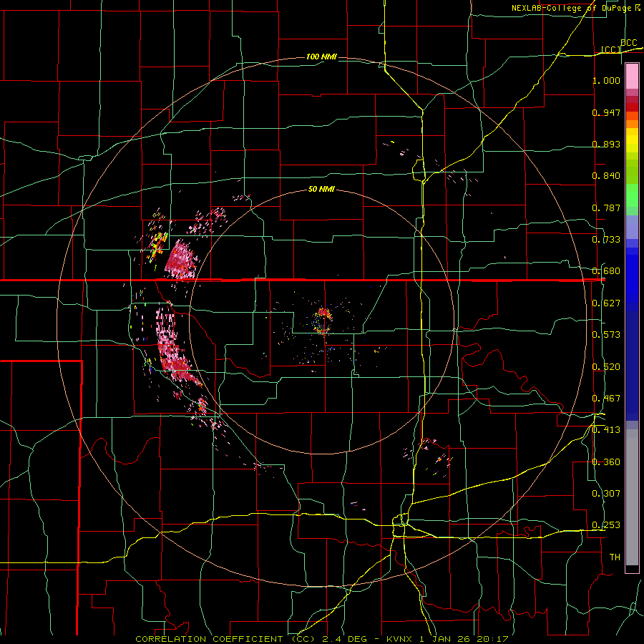644x644 pixels.
Task: Select the 0.840 legend value
Action: (x=606, y=176)
